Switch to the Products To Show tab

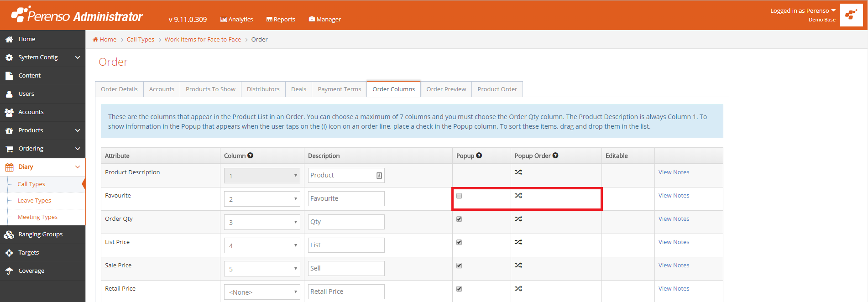[x=210, y=89]
